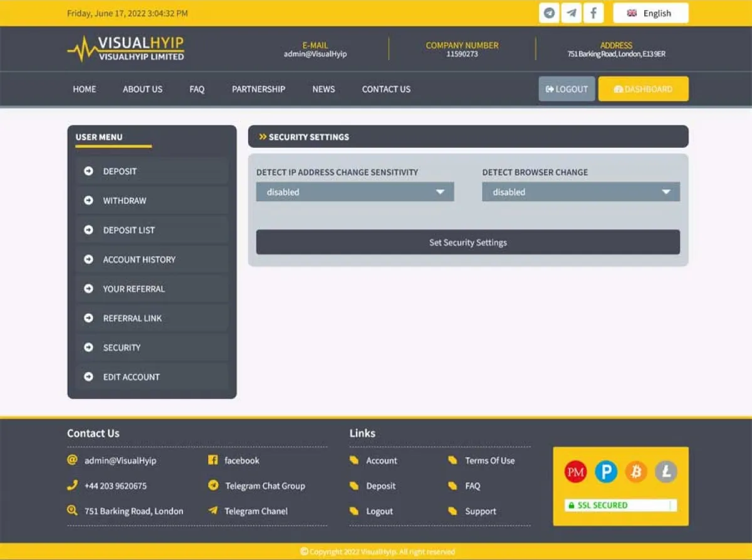
Task: Open footer Telegram Chanel link
Action: coord(256,511)
